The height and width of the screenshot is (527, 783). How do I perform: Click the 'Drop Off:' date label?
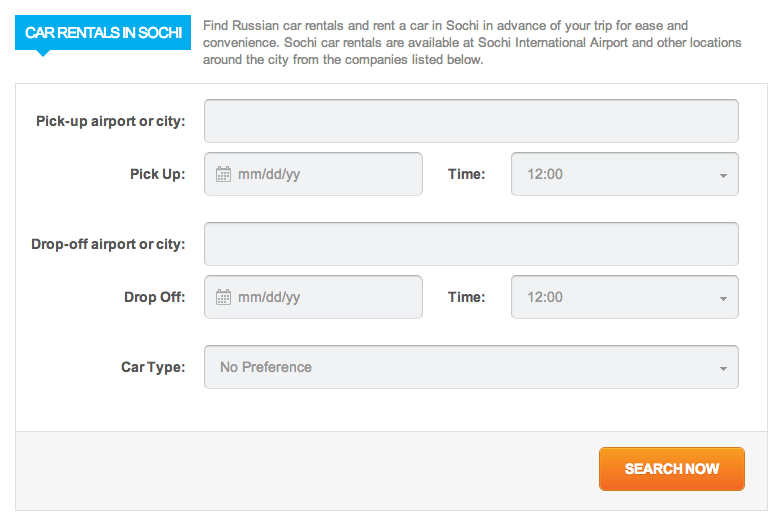[x=154, y=297]
